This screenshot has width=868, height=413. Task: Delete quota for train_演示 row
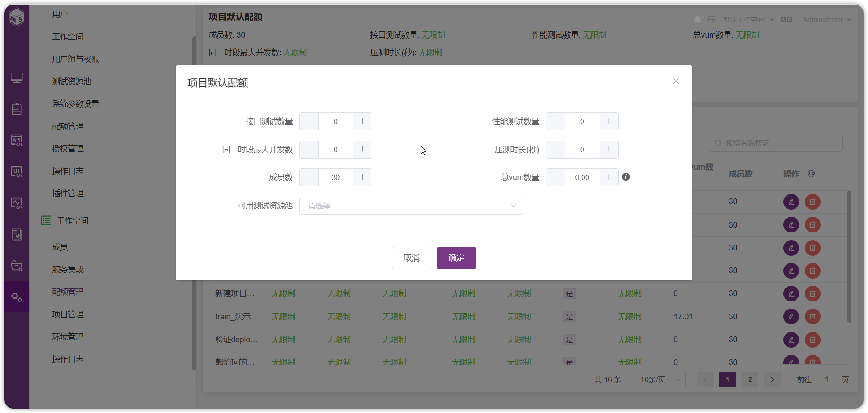coord(813,317)
